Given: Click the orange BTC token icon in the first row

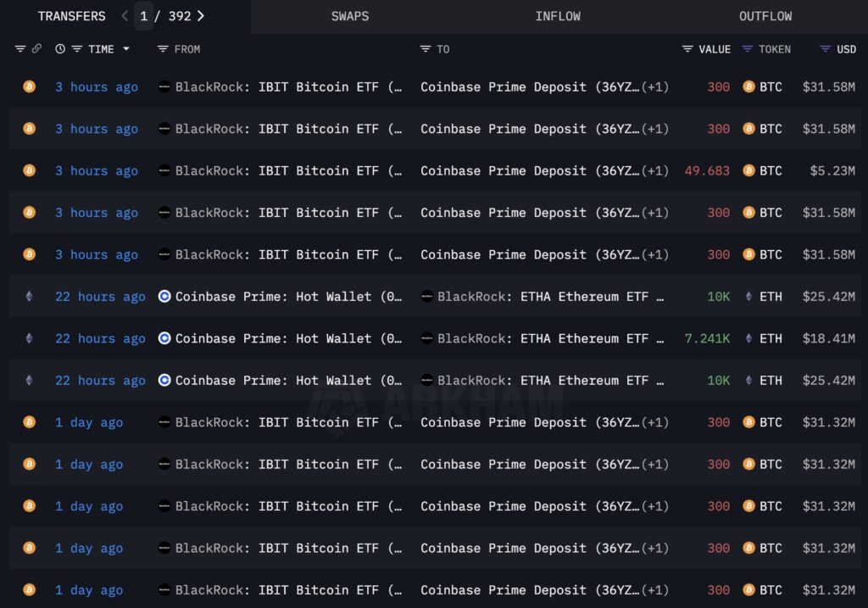Looking at the screenshot, I should click(x=748, y=86).
